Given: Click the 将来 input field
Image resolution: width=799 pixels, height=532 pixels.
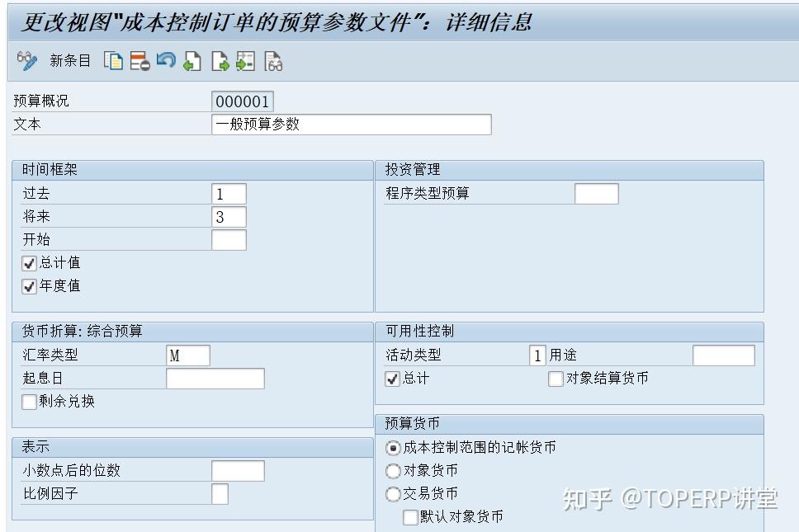Looking at the screenshot, I should point(229,217).
